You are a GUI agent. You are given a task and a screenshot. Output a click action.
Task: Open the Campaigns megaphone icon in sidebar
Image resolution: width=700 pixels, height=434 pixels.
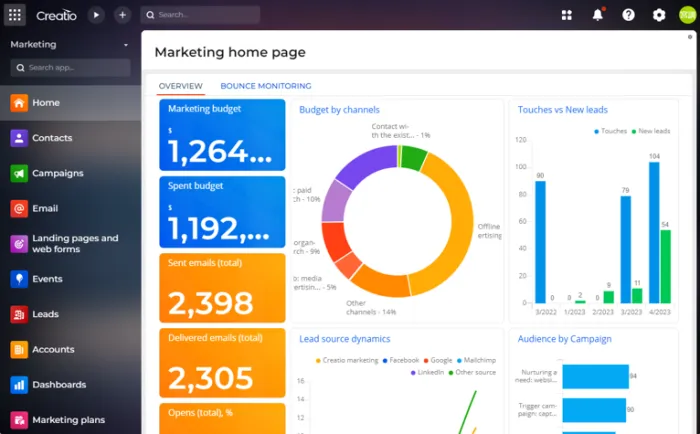[x=18, y=173]
